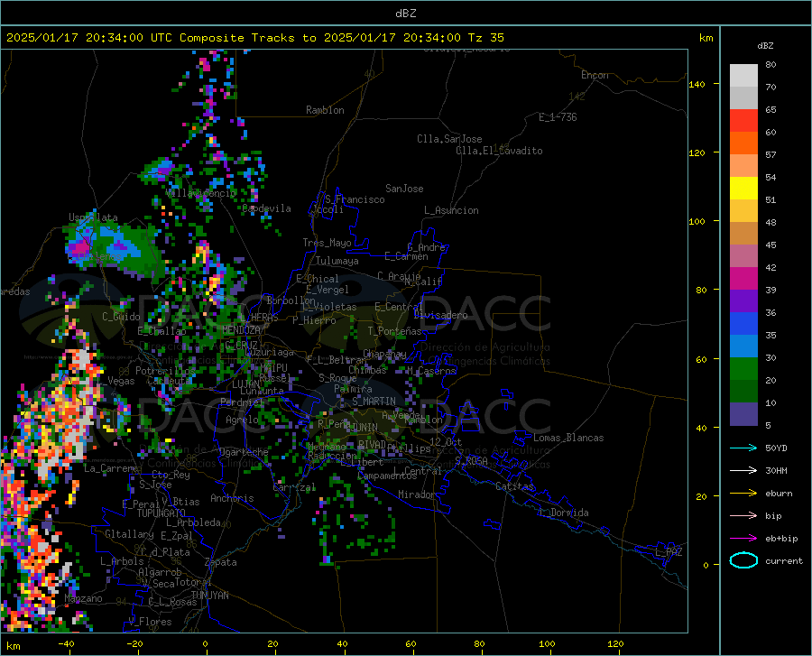Viewport: 812px width, 656px height.
Task: Select the green 20-30 dBZ color swatch
Action: point(743,369)
